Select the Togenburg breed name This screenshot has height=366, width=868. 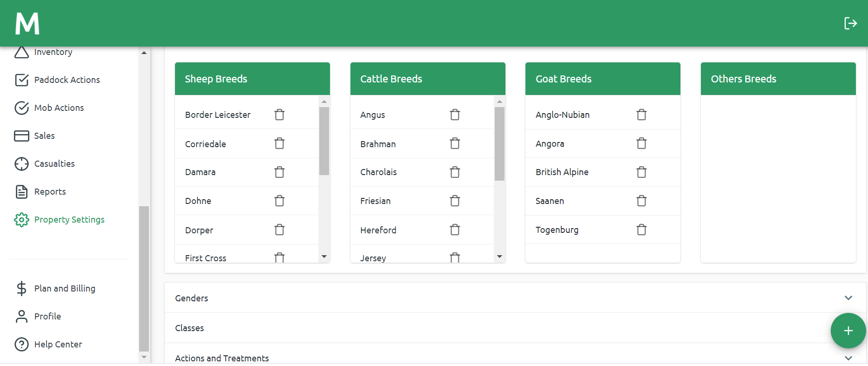[557, 230]
